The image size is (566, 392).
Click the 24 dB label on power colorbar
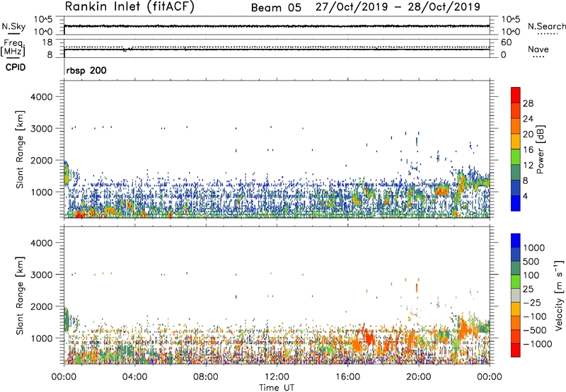pos(528,119)
